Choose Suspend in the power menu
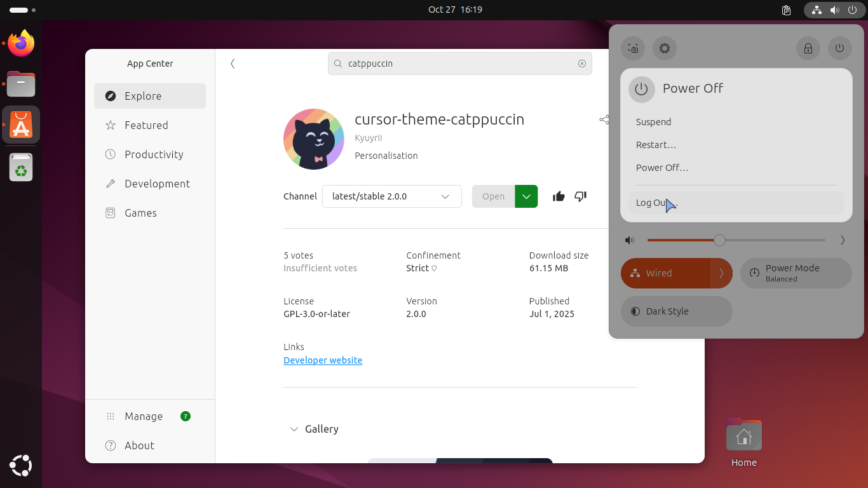868x488 pixels. pyautogui.click(x=653, y=122)
